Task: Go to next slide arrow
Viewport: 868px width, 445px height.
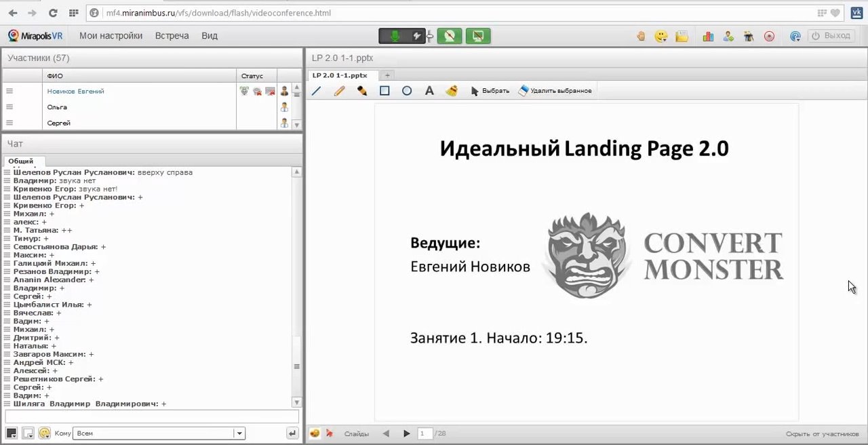Action: 406,433
